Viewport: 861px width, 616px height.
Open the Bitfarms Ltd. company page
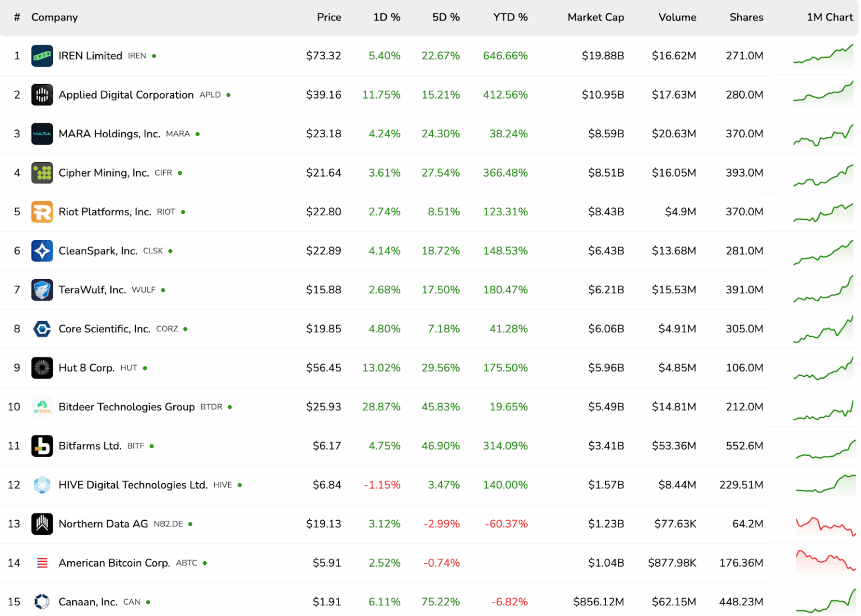[90, 446]
